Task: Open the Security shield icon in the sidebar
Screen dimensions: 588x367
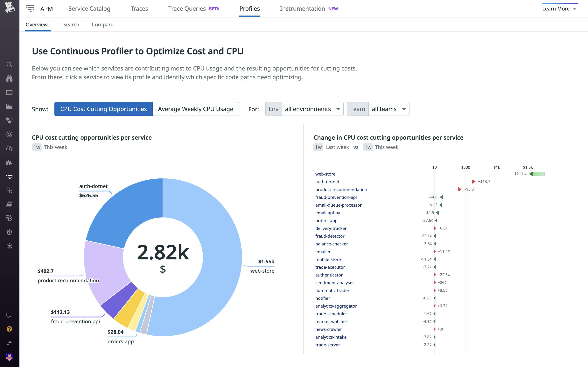Action: coord(9,232)
